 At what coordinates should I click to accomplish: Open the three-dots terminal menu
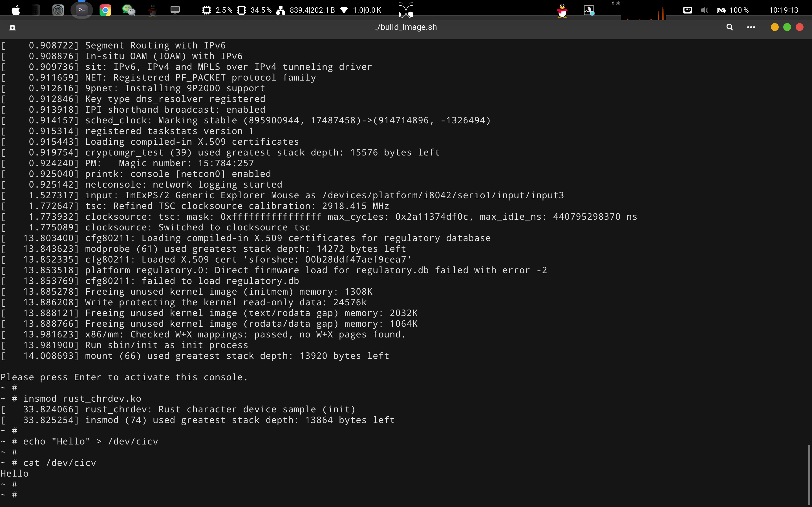(x=751, y=27)
